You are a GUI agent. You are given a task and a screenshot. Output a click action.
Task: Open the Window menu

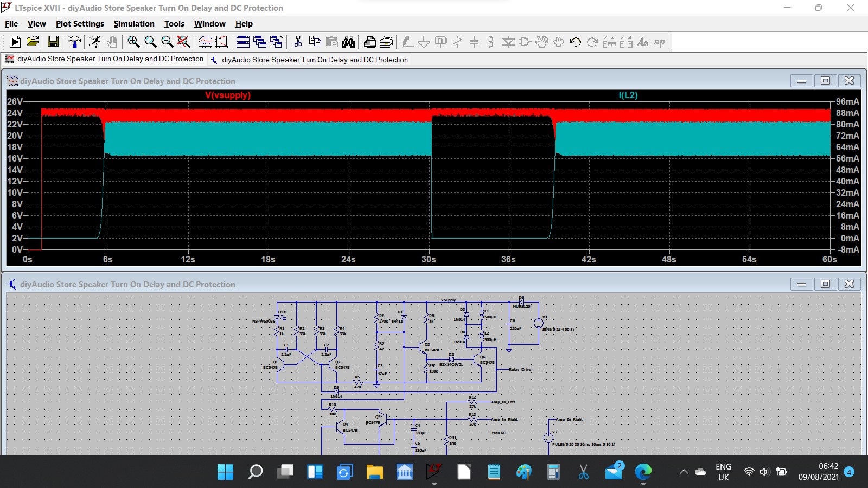point(210,24)
